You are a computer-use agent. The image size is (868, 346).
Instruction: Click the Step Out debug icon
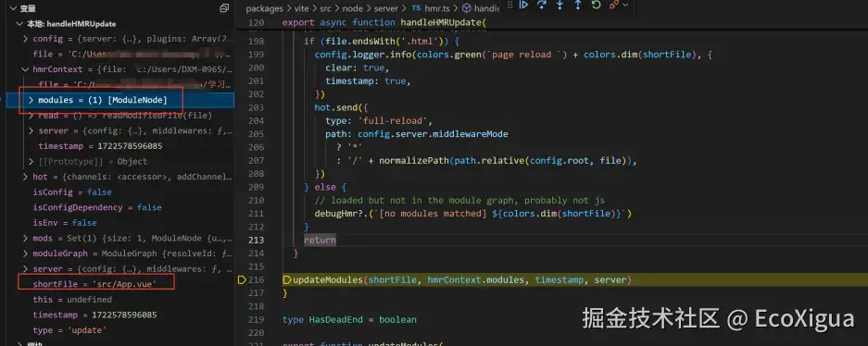(x=578, y=5)
